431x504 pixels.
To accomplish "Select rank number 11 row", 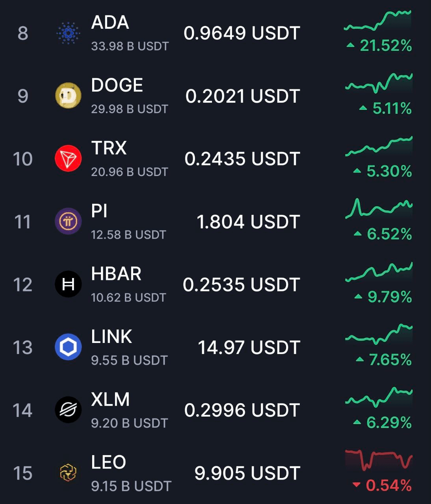I will pyautogui.click(x=215, y=221).
